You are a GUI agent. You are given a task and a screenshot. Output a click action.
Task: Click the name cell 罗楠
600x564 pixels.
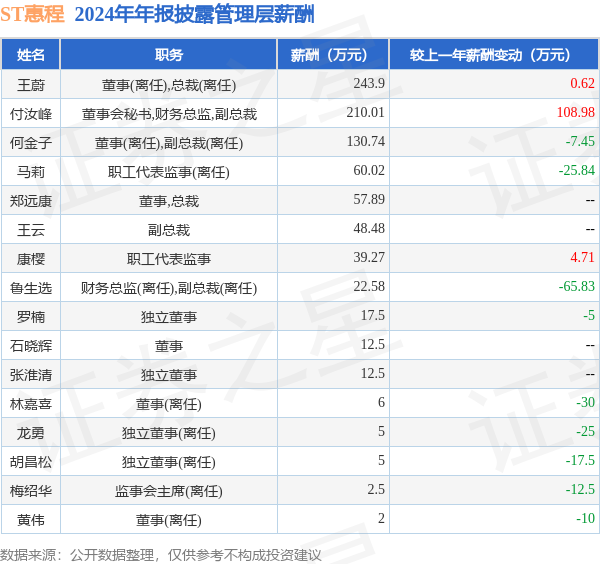click(x=31, y=317)
